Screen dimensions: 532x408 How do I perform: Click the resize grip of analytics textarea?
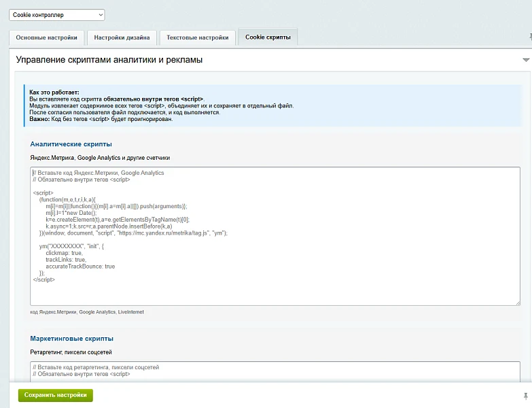click(x=518, y=303)
